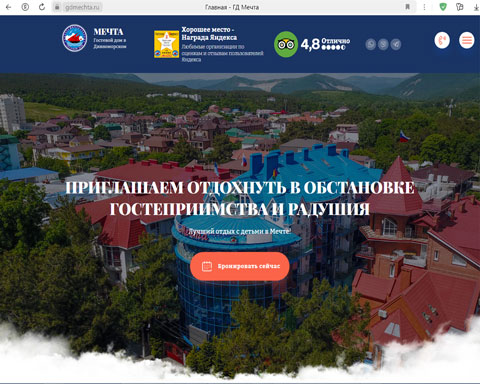Open the Telegram contact icon

pos(396,44)
